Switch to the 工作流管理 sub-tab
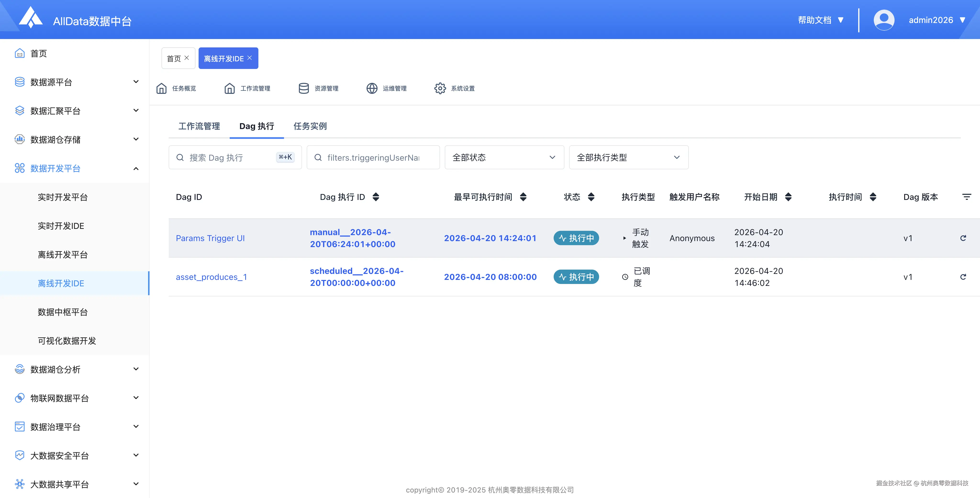The width and height of the screenshot is (980, 498). 199,126
